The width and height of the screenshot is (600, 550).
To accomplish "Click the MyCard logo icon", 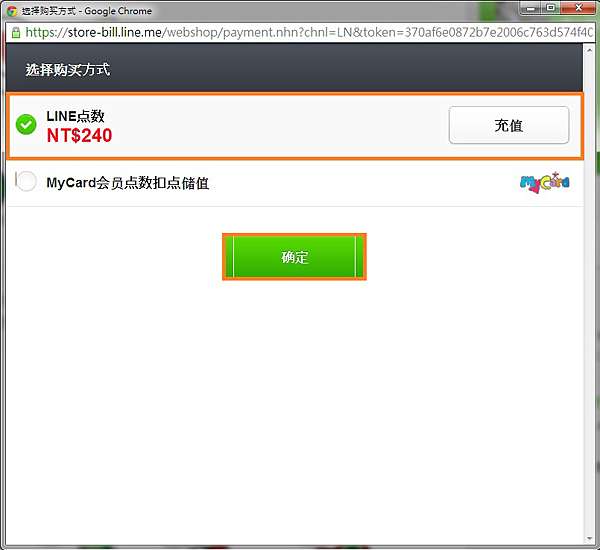I will click(x=545, y=183).
